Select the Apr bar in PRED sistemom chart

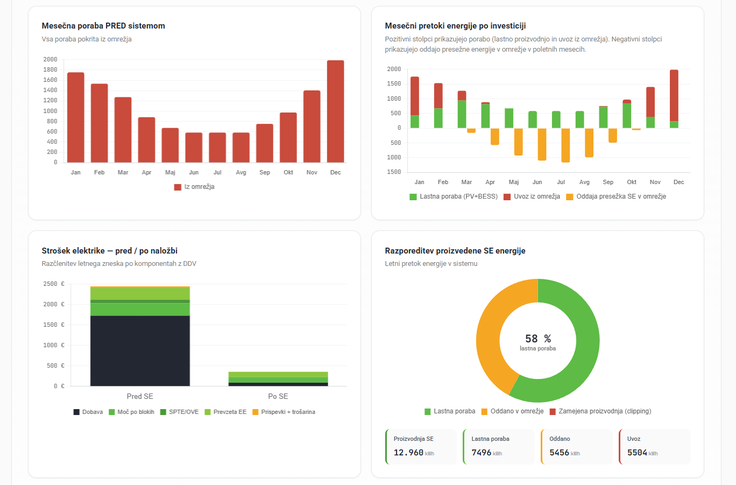[146, 140]
